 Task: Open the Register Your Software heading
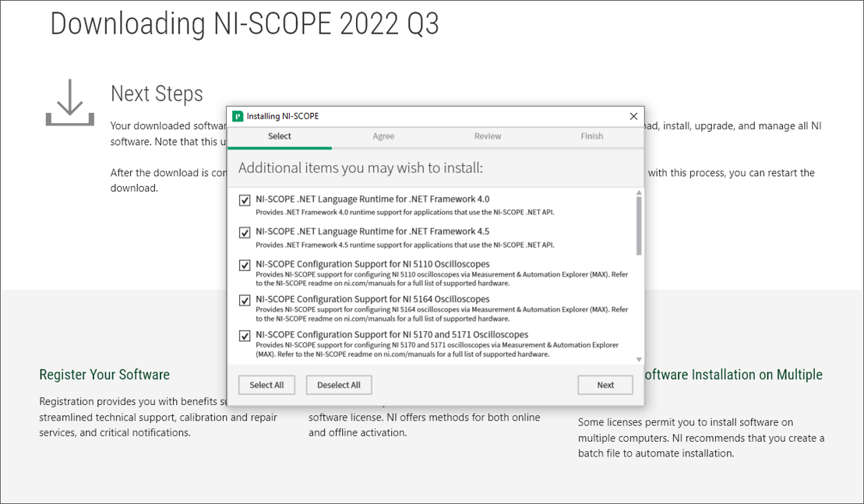point(104,375)
